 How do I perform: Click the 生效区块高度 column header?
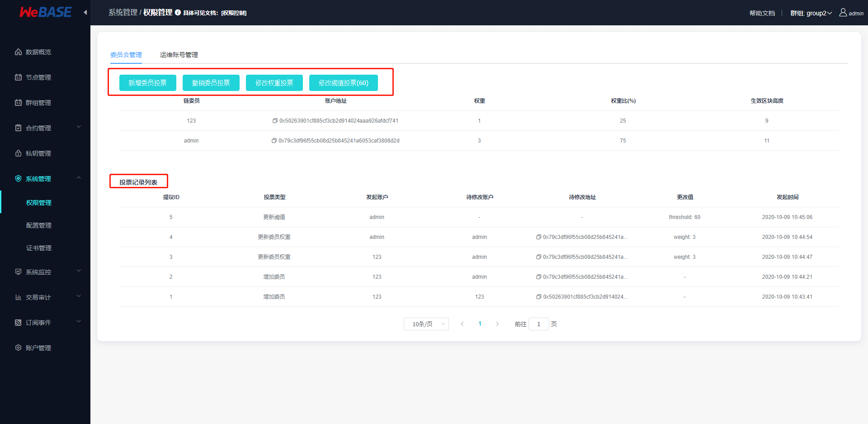coord(767,101)
